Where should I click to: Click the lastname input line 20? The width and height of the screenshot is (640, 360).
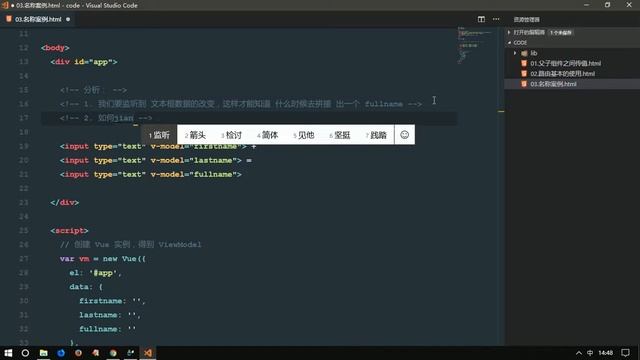pos(156,160)
